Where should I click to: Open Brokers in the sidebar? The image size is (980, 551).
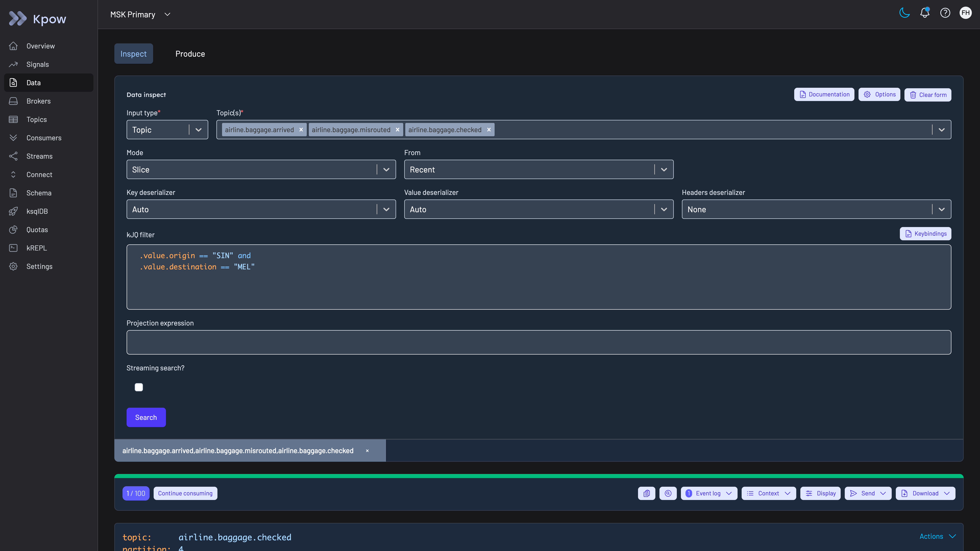coord(49,101)
